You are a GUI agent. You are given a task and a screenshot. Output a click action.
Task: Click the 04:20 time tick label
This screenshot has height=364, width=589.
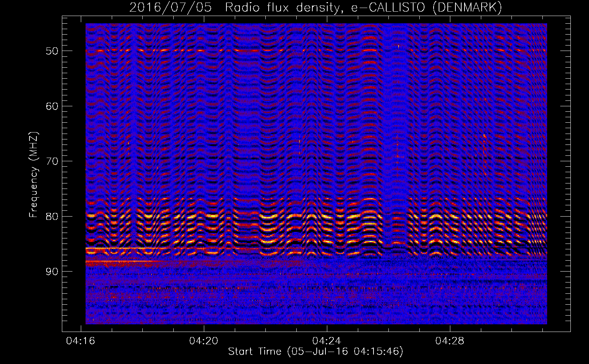click(204, 341)
